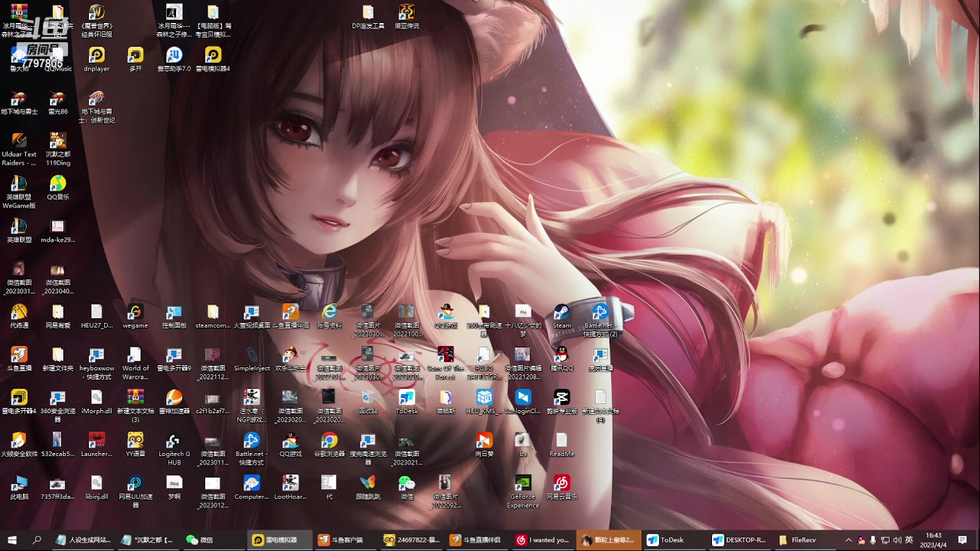
Task: Select the wegame desktop icon
Action: 135,316
